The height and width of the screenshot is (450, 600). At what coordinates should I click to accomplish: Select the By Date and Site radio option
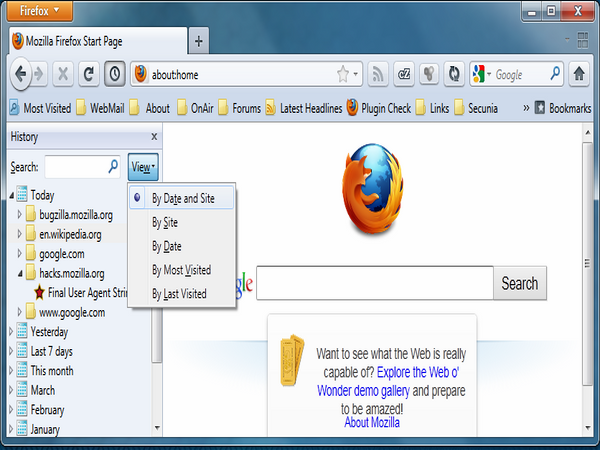[183, 198]
